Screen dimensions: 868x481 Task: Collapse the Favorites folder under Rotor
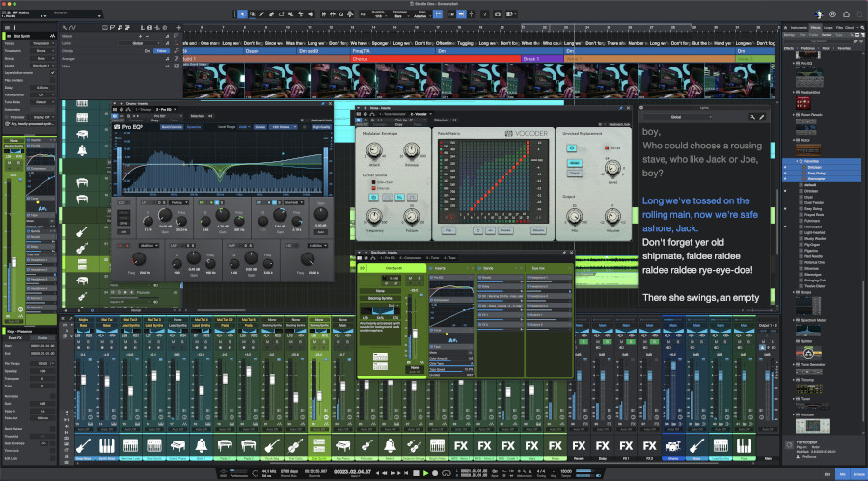tap(798, 161)
